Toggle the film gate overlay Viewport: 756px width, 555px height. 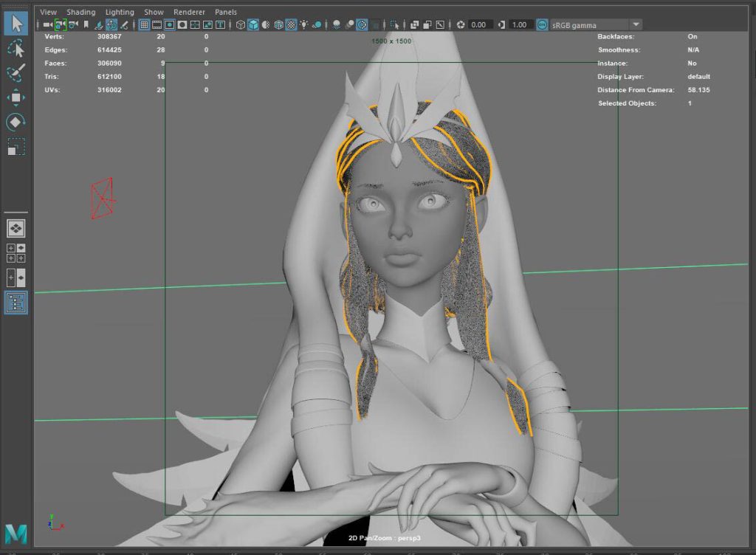click(157, 24)
